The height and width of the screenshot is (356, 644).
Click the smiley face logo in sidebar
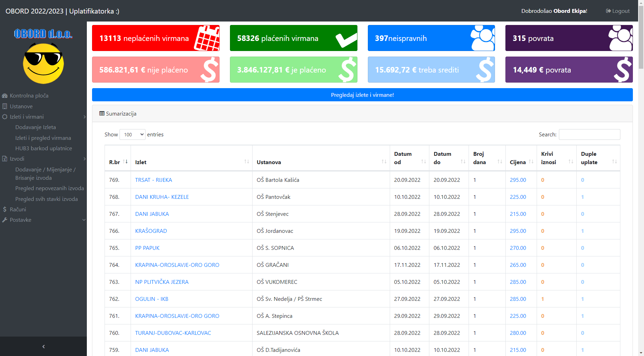[43, 63]
